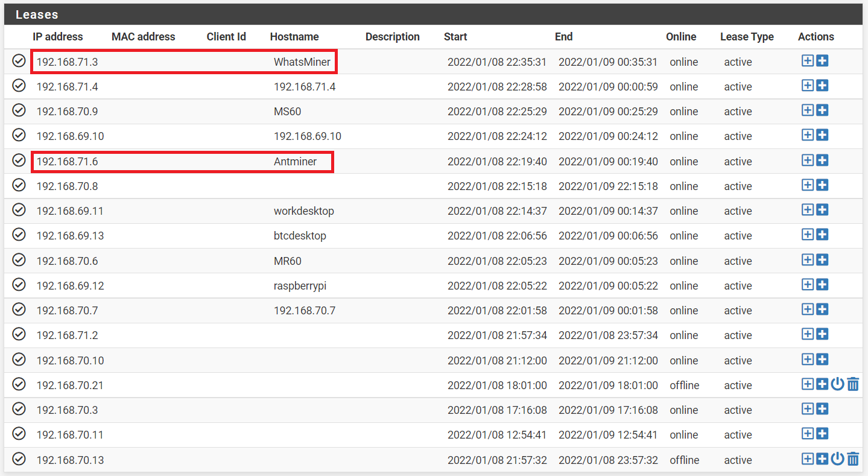Add static mapping for raspberrypi lease
Viewport: 868px width, 476px height.
tap(808, 285)
